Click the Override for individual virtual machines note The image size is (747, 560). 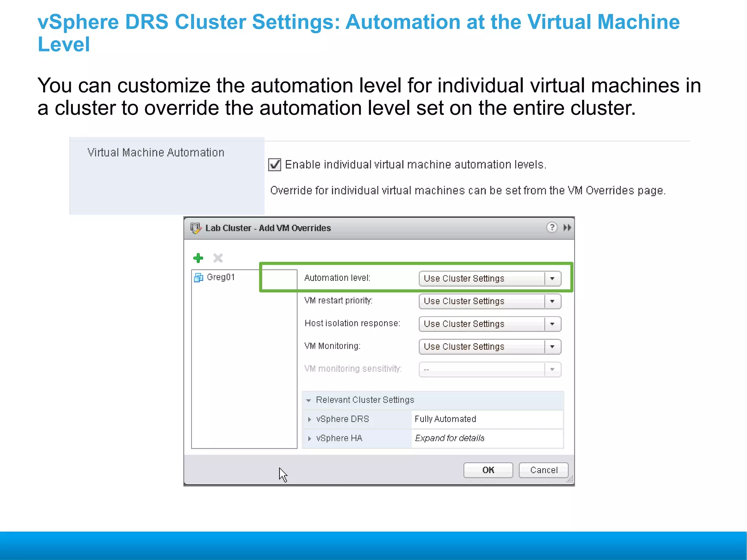point(468,191)
